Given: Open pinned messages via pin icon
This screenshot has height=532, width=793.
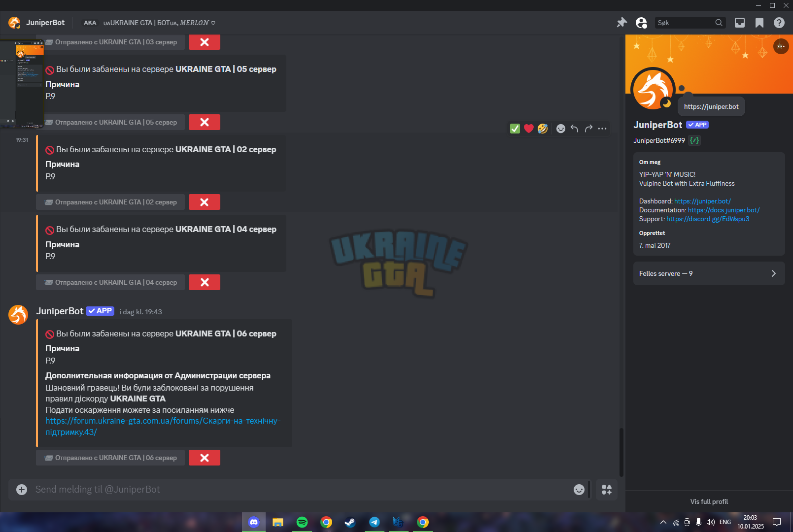Looking at the screenshot, I should 622,23.
